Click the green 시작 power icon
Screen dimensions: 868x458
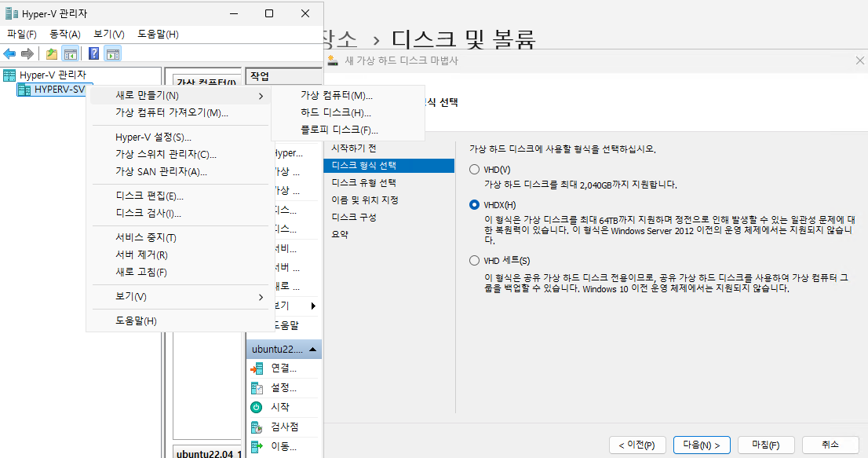click(257, 407)
